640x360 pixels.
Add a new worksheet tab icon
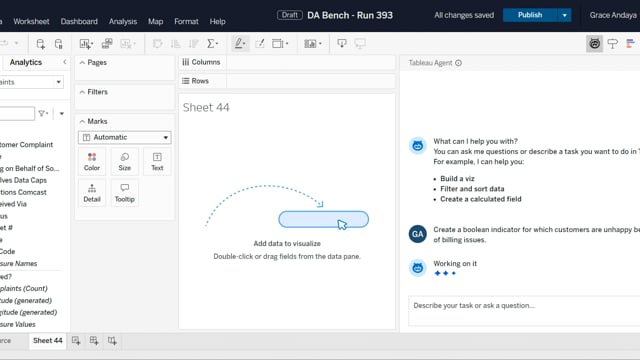coord(76,340)
